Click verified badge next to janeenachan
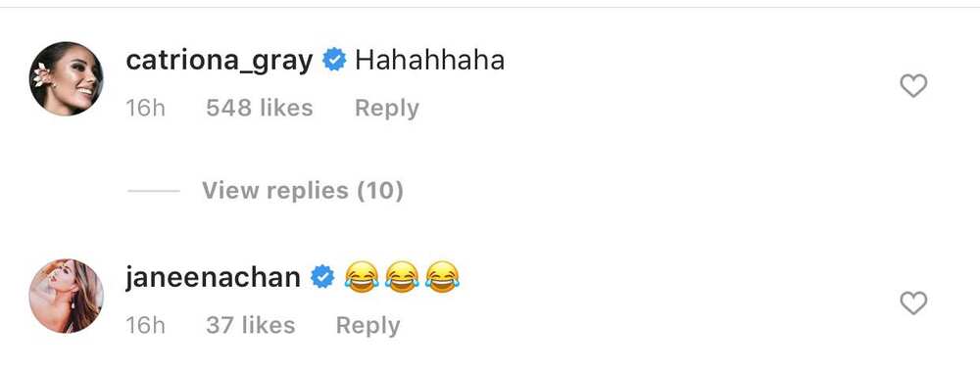This screenshot has width=980, height=371. [322, 277]
